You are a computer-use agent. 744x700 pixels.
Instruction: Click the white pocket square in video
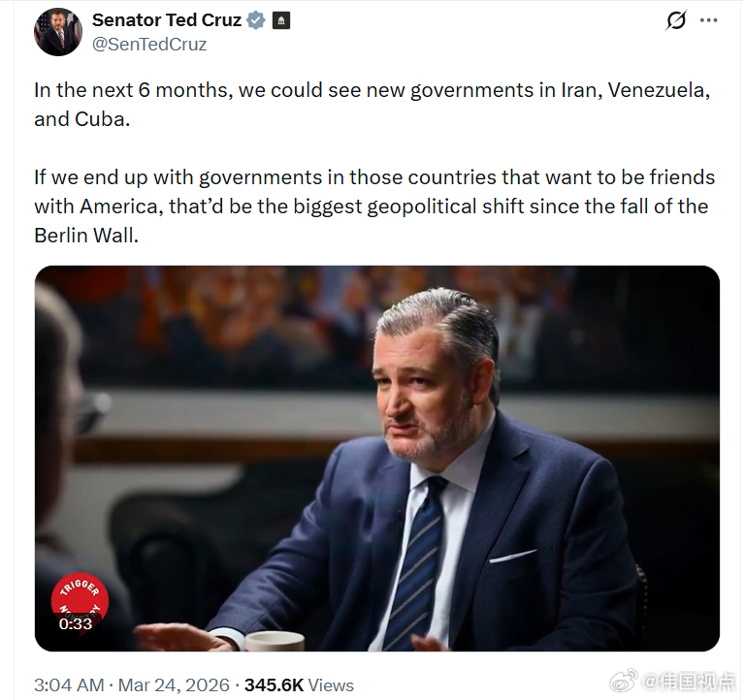point(513,557)
